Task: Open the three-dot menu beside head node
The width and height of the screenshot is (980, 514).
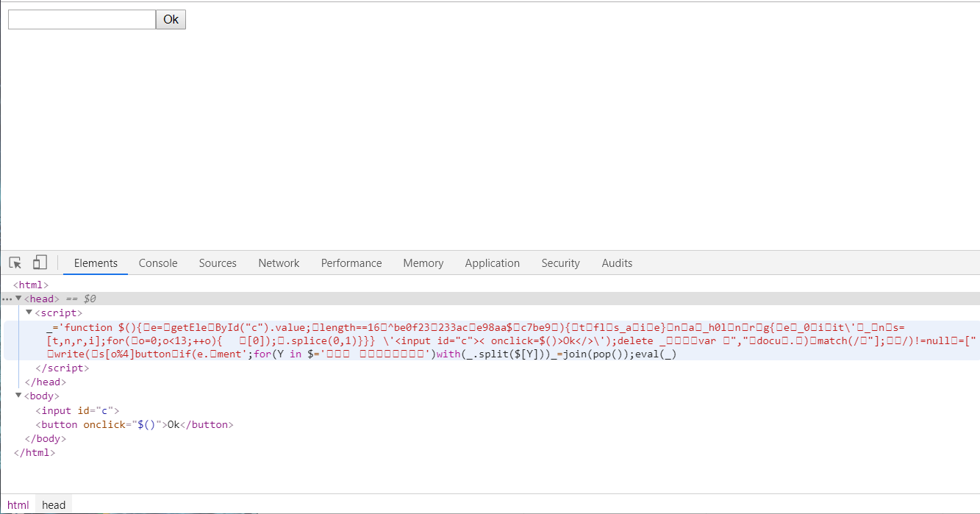Action: (7, 299)
